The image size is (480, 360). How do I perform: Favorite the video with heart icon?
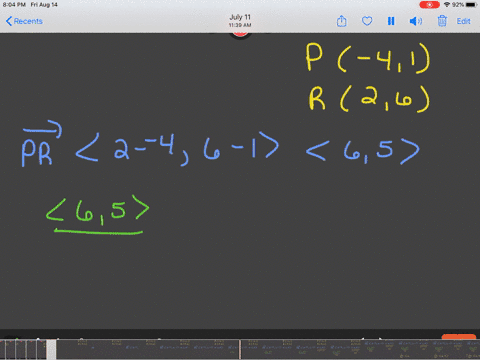coord(367,21)
